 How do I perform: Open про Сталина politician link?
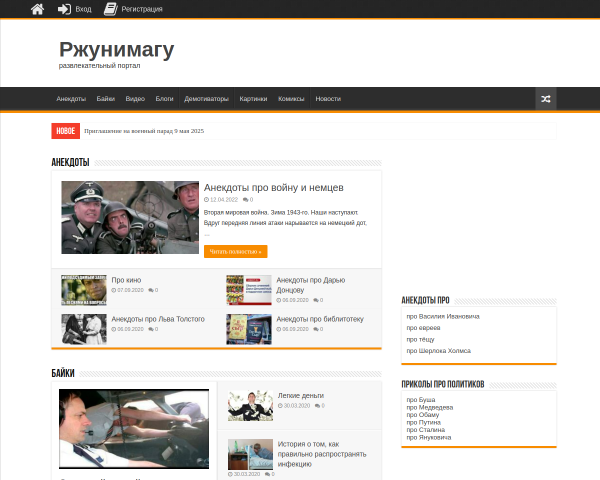pos(426,430)
